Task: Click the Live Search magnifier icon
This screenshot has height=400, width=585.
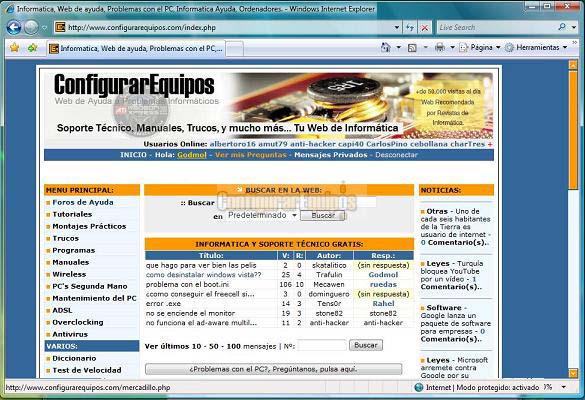Action: click(x=562, y=27)
